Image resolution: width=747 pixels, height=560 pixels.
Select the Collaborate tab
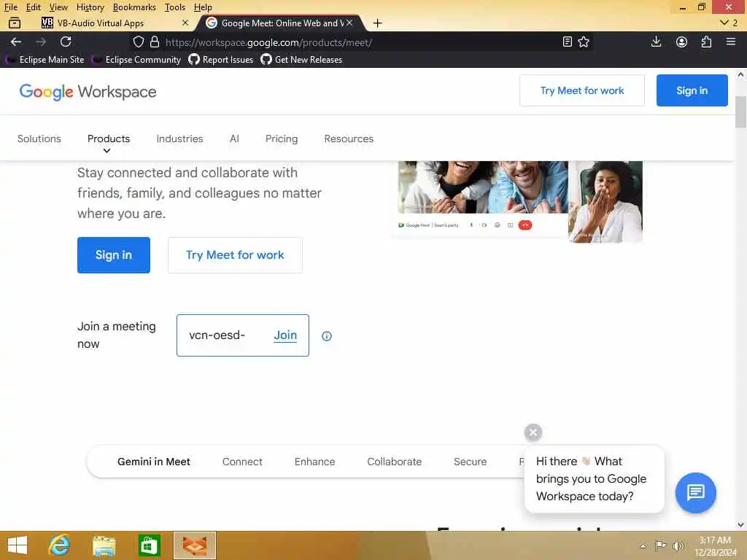(394, 462)
